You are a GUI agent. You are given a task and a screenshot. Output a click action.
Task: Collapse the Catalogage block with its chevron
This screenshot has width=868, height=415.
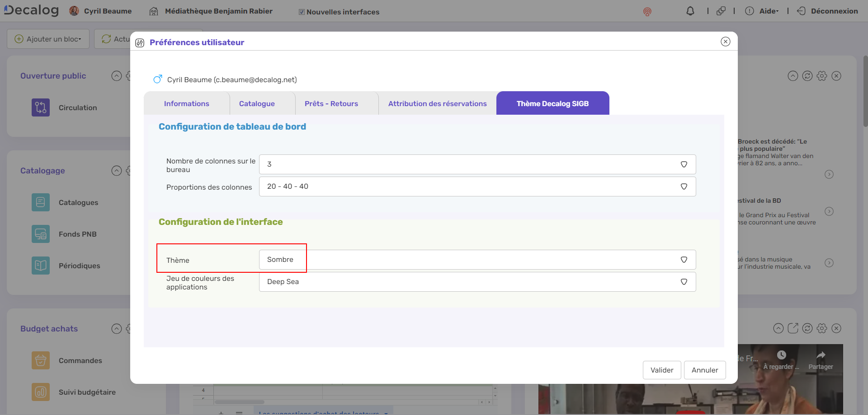(116, 171)
